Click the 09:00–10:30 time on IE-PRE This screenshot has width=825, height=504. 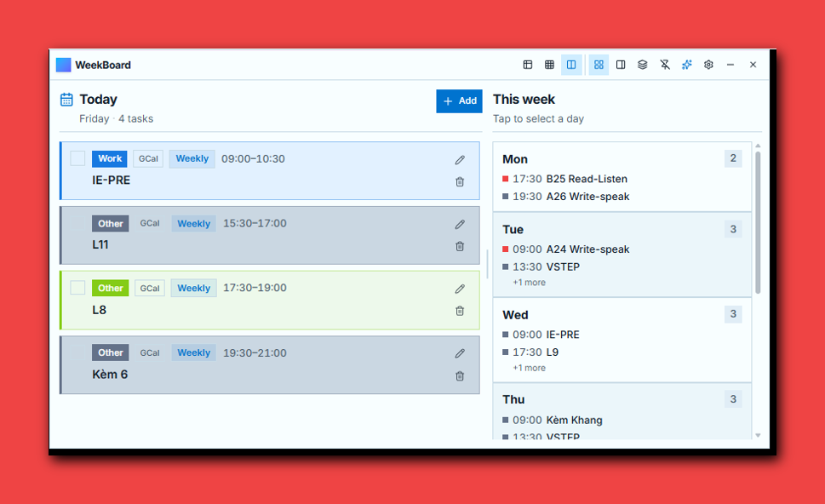tap(253, 159)
